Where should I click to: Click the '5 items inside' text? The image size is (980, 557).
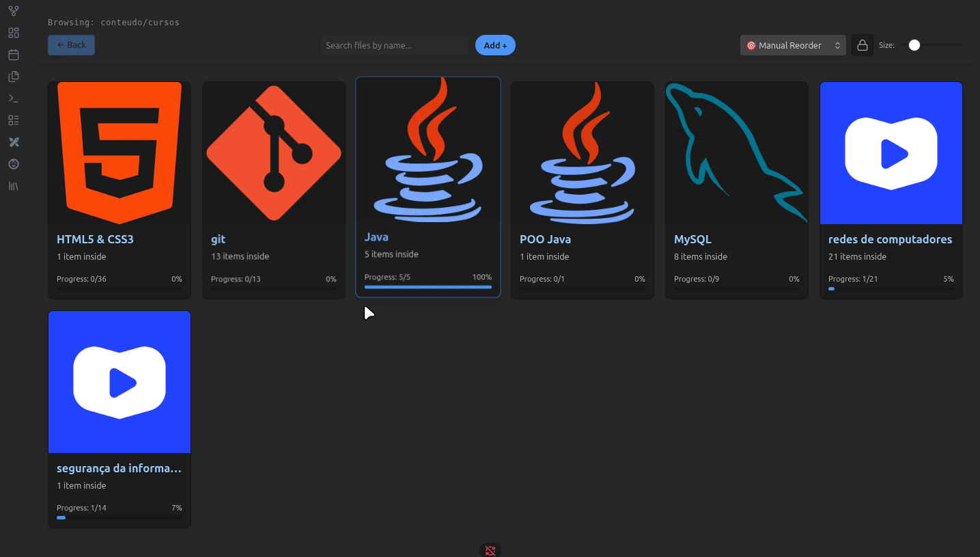391,254
